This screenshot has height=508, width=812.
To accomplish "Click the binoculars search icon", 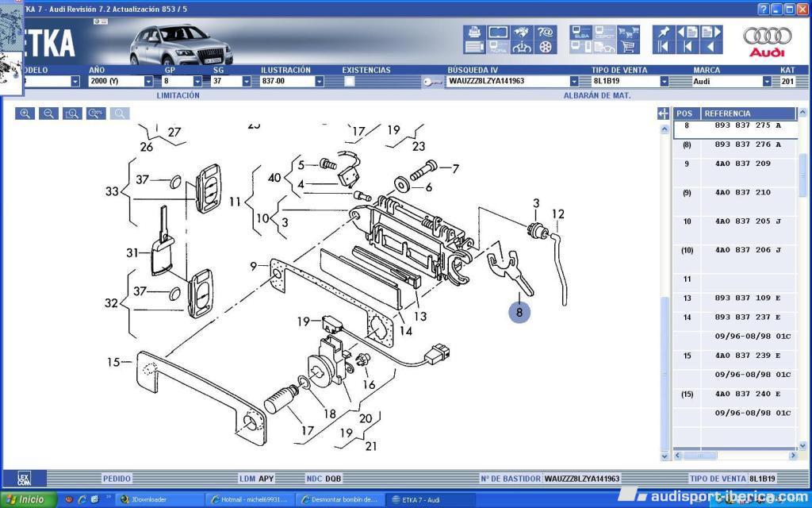I will click(x=522, y=32).
